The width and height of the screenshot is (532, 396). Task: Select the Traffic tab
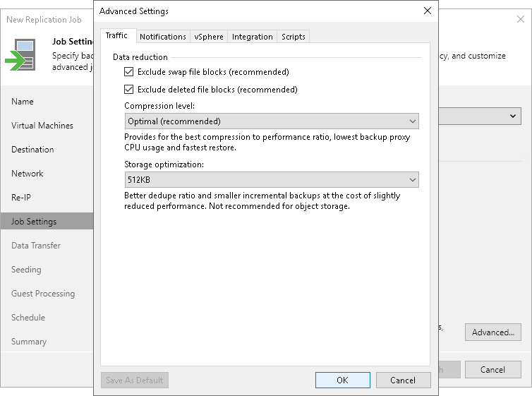tap(116, 36)
